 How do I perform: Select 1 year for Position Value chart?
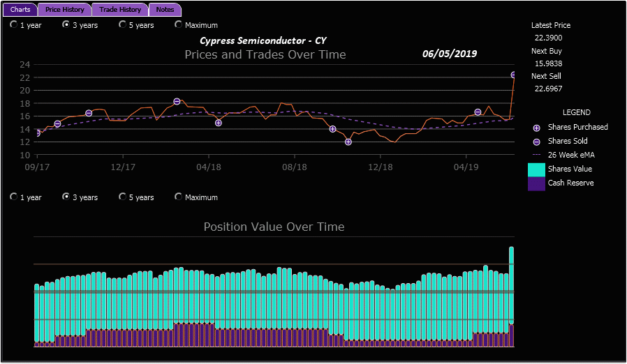click(14, 197)
